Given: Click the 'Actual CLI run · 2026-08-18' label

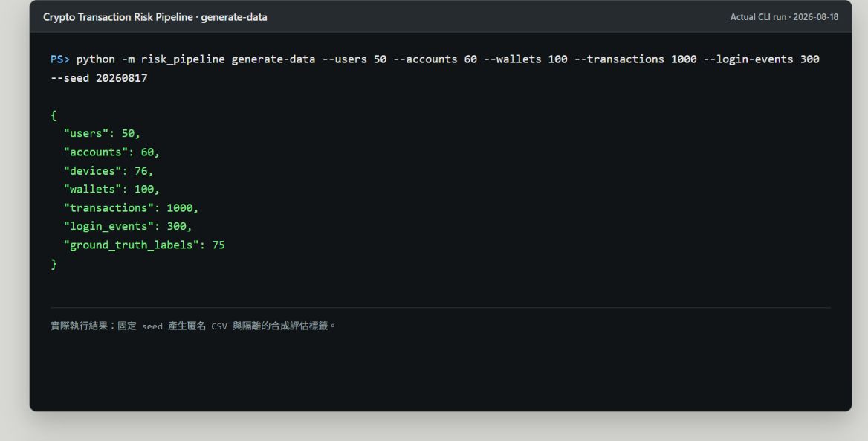Looking at the screenshot, I should coord(784,17).
